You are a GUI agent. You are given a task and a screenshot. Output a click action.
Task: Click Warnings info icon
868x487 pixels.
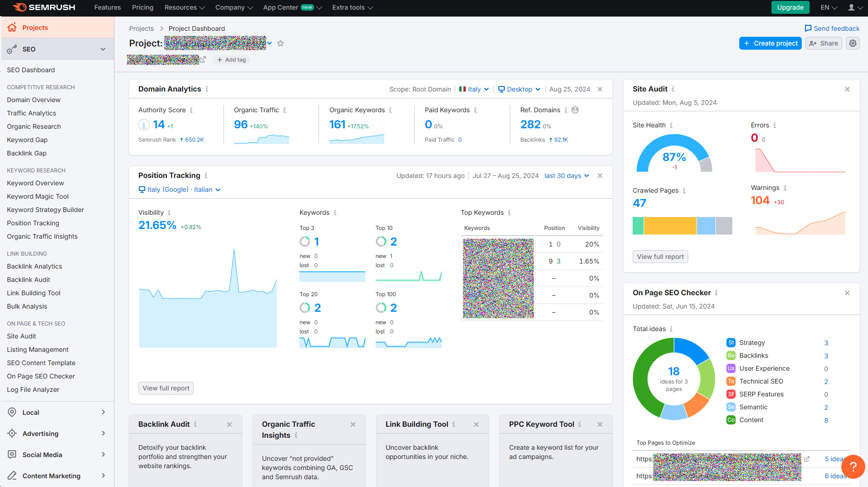point(785,188)
